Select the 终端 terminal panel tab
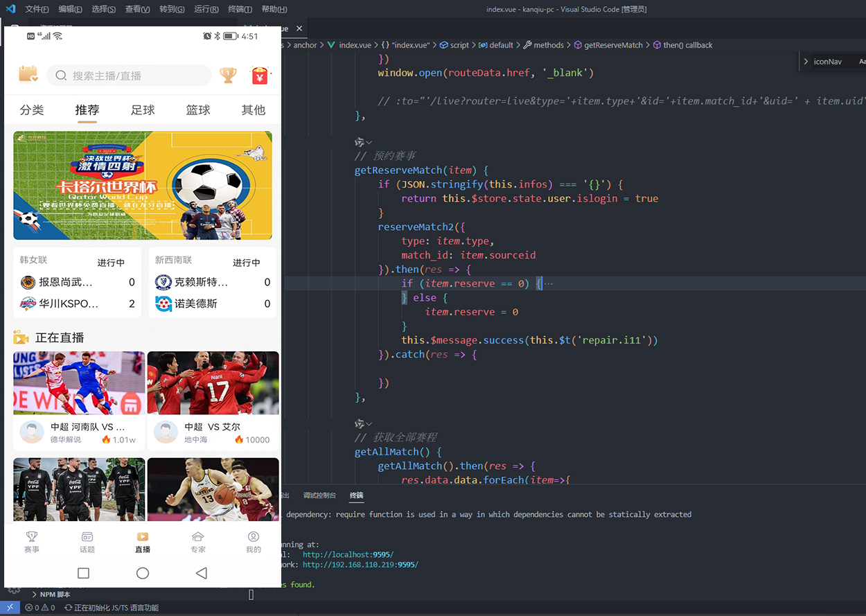This screenshot has height=616, width=866. 356,495
